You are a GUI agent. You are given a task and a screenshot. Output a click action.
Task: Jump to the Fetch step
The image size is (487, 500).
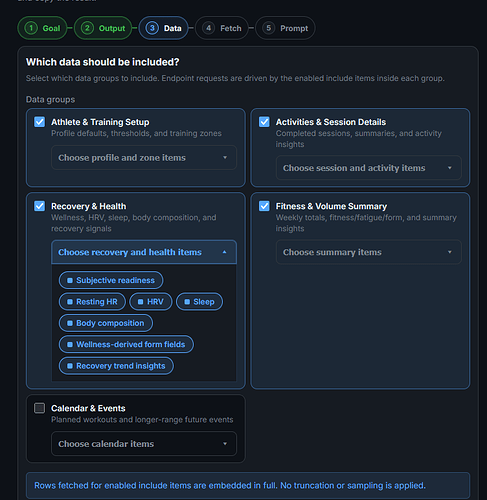pos(222,28)
